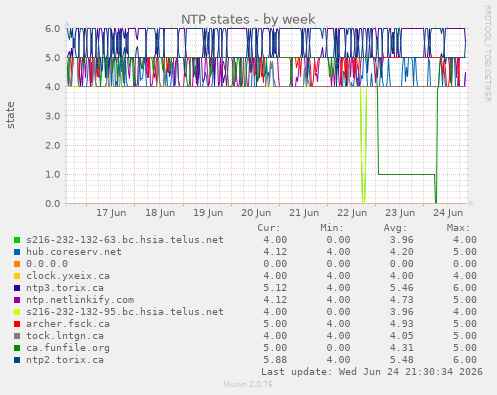
Task: Click the 0.0 y-axis label
Action: [53, 203]
